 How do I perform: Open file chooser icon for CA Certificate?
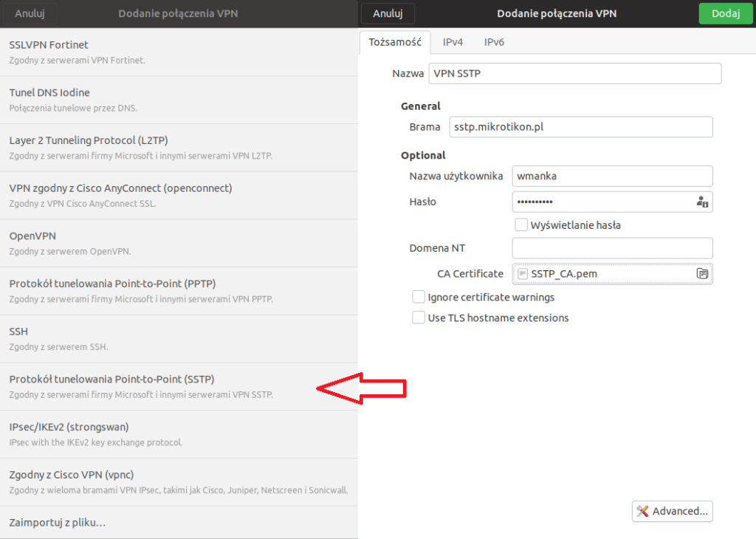point(702,274)
